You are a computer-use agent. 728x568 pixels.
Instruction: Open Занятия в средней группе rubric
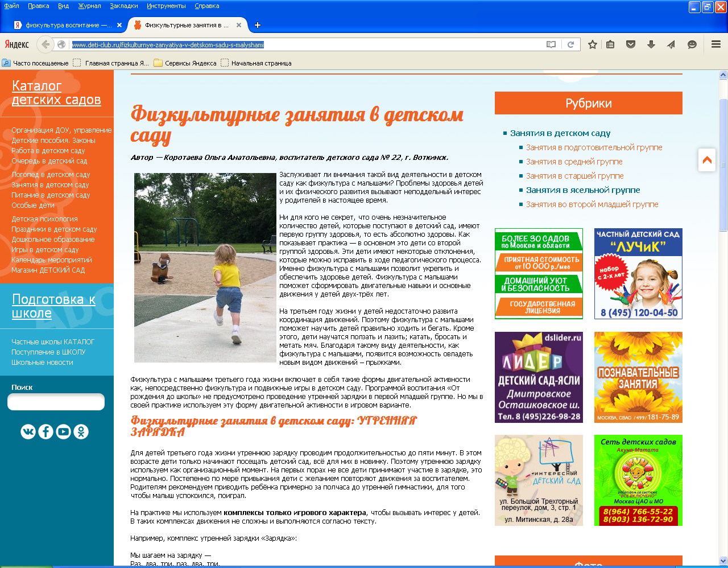click(x=574, y=162)
